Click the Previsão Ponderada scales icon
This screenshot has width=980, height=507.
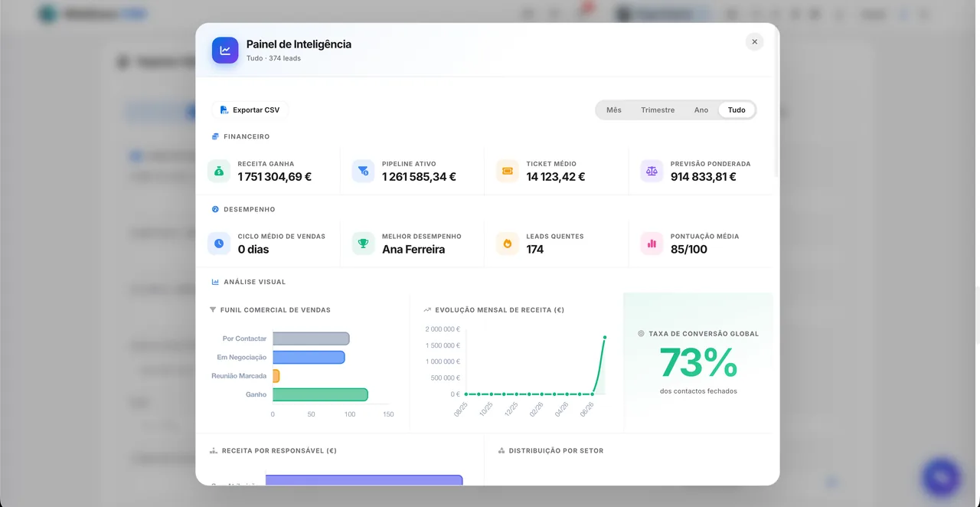[x=652, y=171]
